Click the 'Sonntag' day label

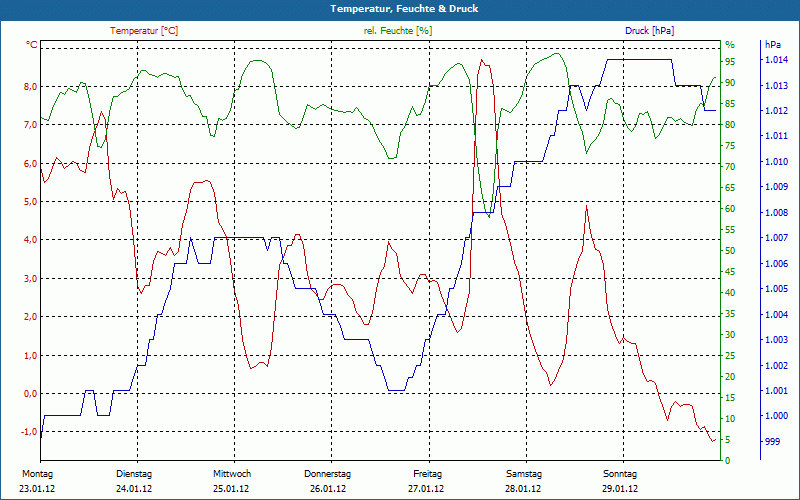point(620,474)
